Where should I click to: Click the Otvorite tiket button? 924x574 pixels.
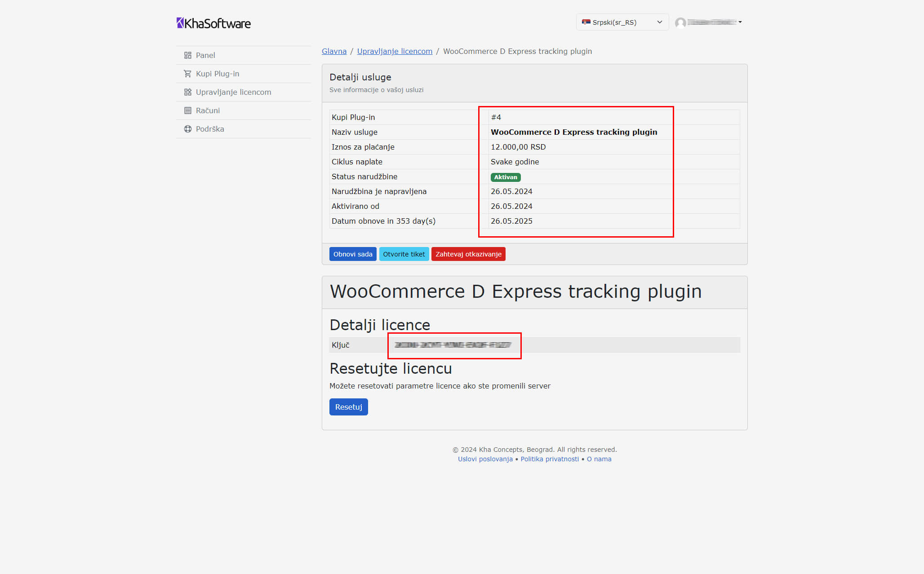[404, 254]
